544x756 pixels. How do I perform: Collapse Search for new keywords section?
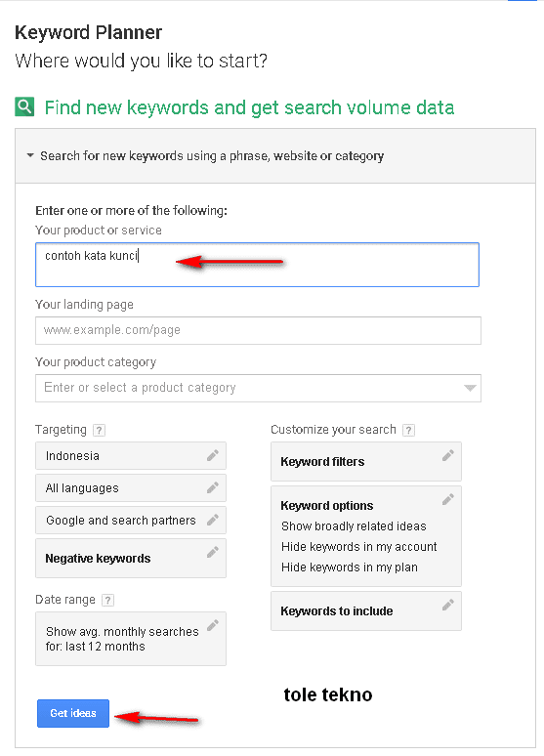(x=30, y=155)
